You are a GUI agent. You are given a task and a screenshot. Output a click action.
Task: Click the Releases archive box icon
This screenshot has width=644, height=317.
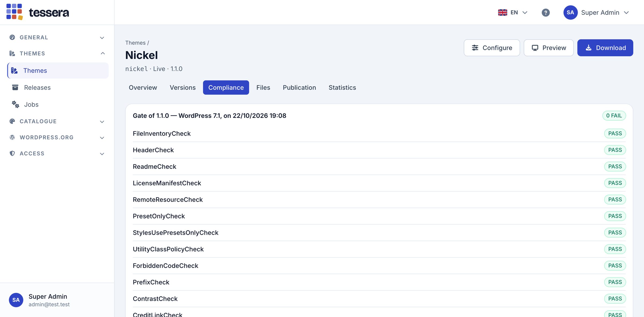15,87
